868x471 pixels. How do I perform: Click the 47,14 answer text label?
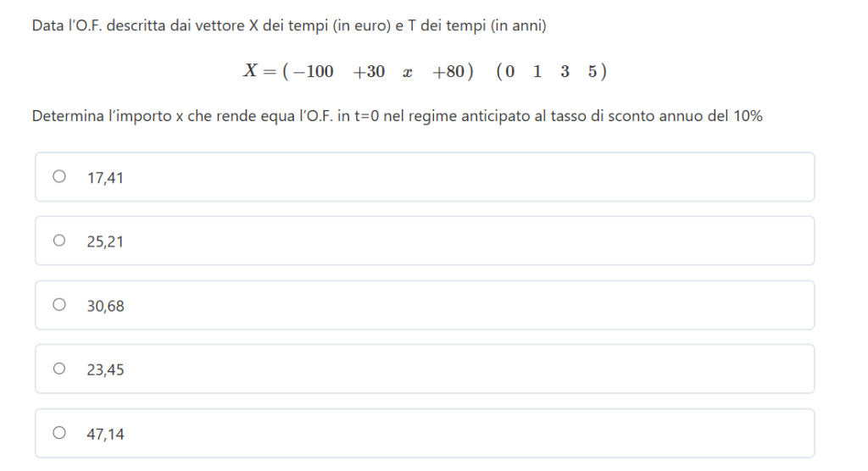[x=105, y=435]
